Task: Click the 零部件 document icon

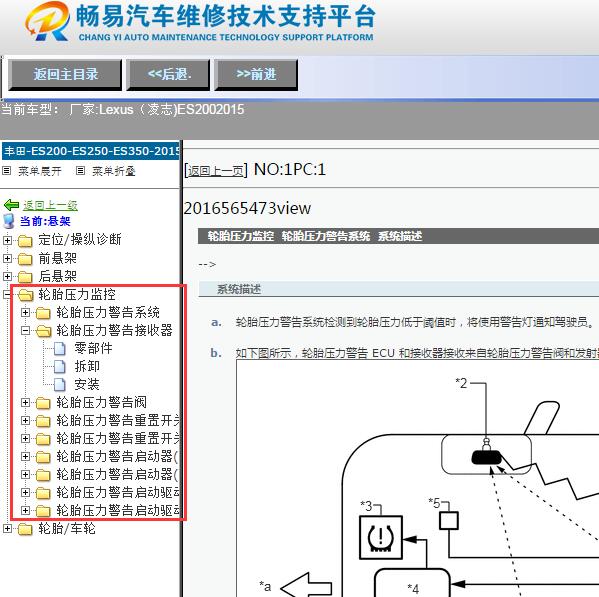Action: pos(60,349)
